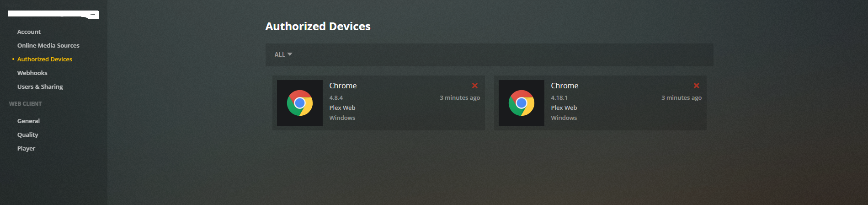Remove the Chrome 4.8.4 device
This screenshot has height=205, width=868.
(475, 86)
